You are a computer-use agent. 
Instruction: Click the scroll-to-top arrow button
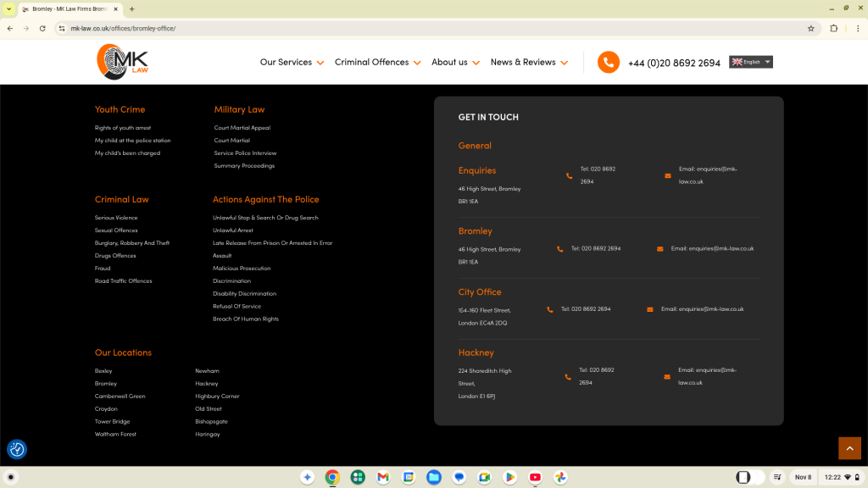tap(849, 448)
